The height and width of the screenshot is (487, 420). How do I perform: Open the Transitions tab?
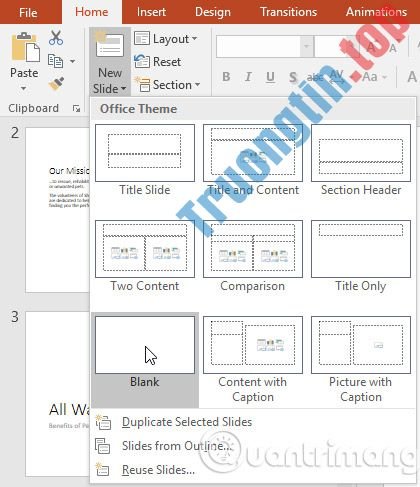point(288,12)
